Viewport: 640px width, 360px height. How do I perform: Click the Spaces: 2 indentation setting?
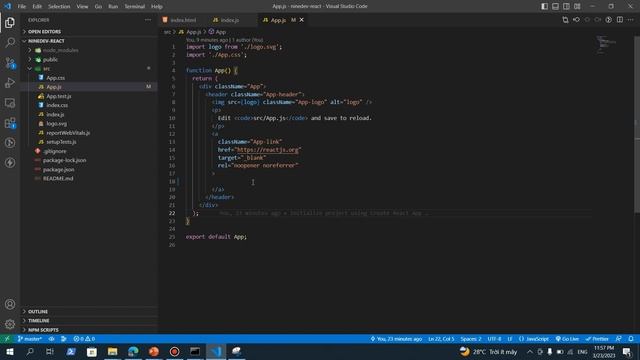(471, 339)
